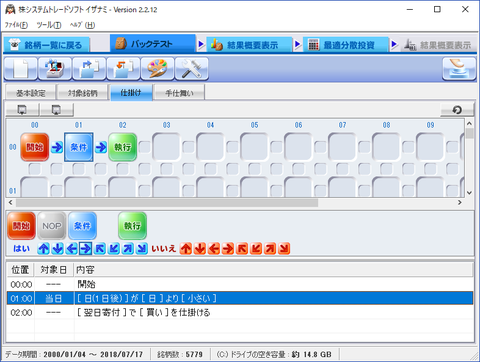Viewport: 480px width, 362px height.
Task: Click the toolbox icon with blue arrows
Action: tap(55, 69)
